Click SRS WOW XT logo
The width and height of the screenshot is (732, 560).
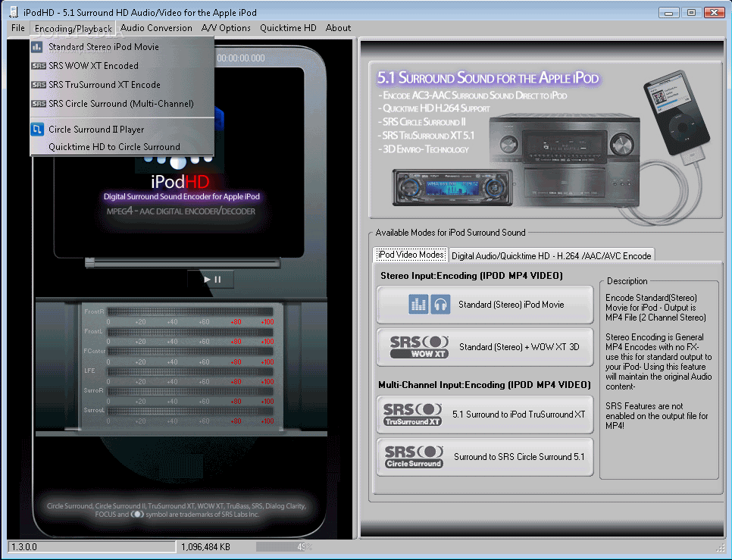pos(419,347)
